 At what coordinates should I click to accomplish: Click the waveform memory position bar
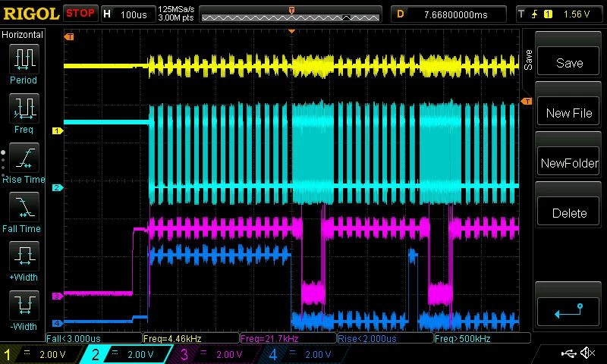(291, 14)
